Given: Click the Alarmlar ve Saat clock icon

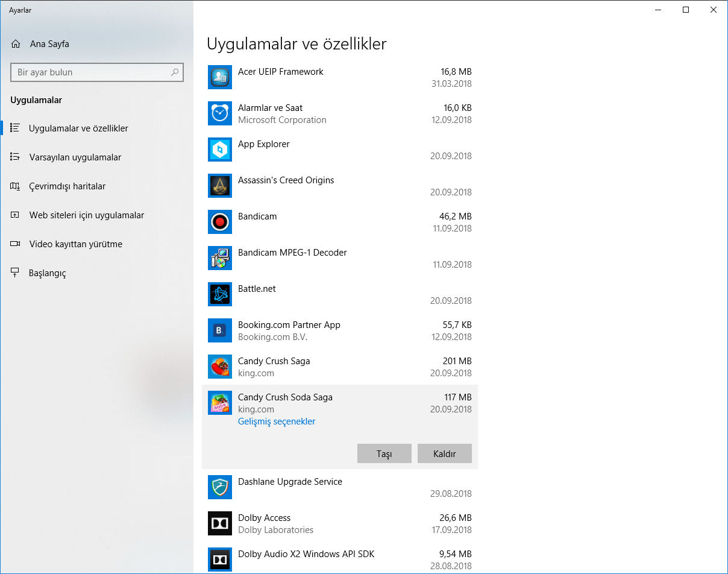Looking at the screenshot, I should click(x=220, y=113).
